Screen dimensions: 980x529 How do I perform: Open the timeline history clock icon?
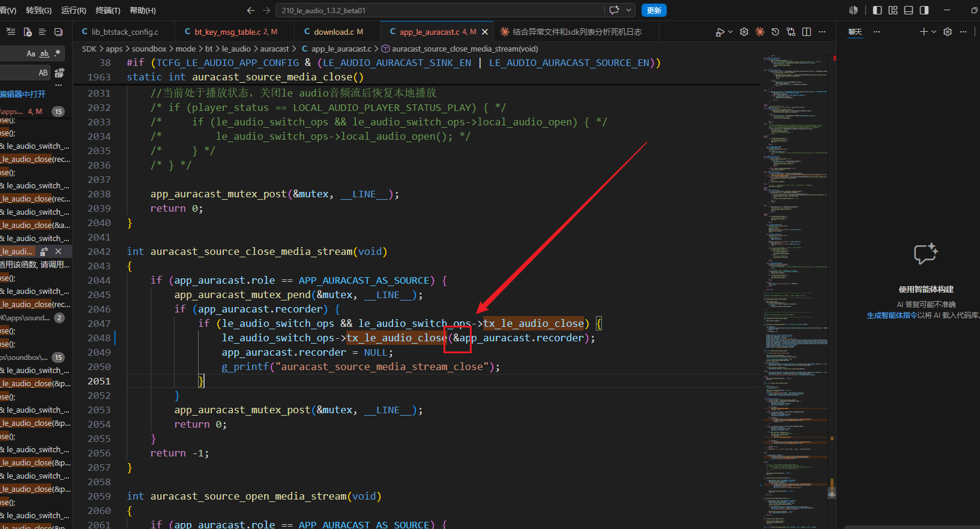point(775,32)
